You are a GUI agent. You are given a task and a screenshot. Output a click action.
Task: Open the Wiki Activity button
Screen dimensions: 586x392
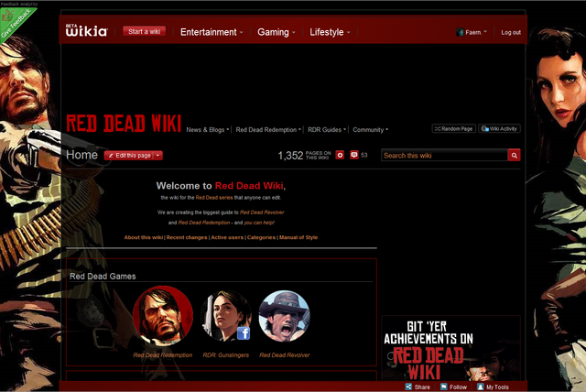tap(499, 128)
